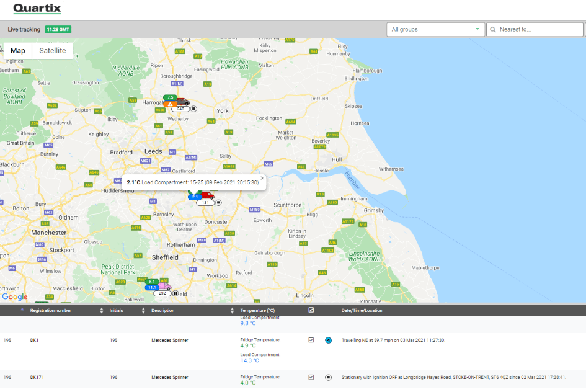The image size is (586, 392).
Task: Click the Live tracking label
Action: point(24,30)
